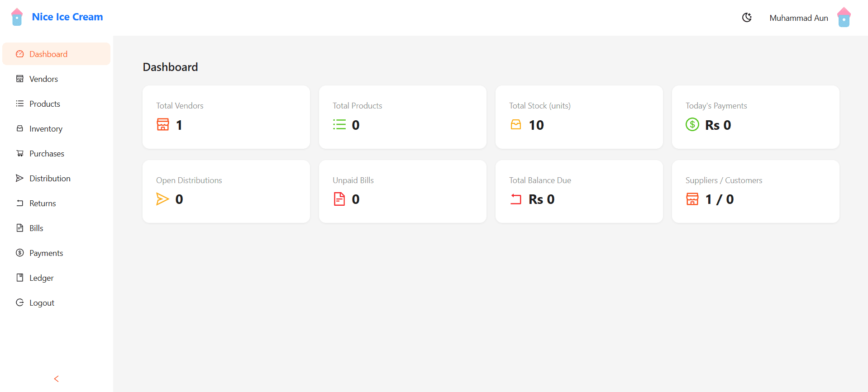Click the Muhammad Aun username
The height and width of the screenshot is (392, 868).
pyautogui.click(x=799, y=18)
